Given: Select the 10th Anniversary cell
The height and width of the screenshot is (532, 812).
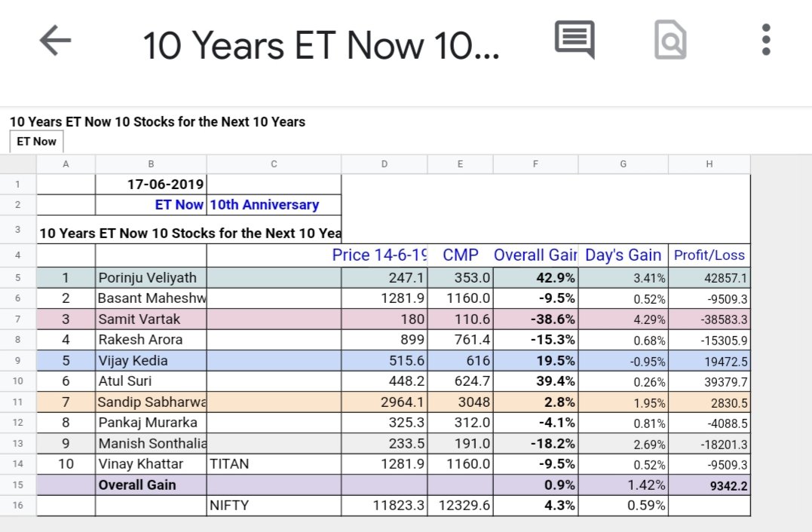Looking at the screenshot, I should pos(274,204).
